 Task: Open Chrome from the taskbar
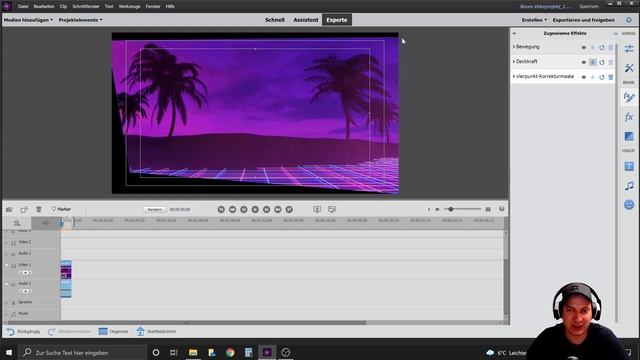click(230, 352)
